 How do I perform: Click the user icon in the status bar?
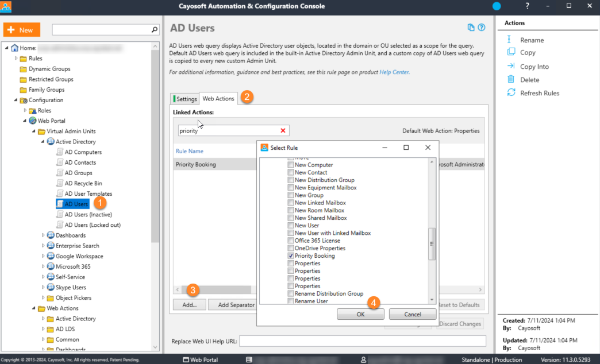[363, 360]
